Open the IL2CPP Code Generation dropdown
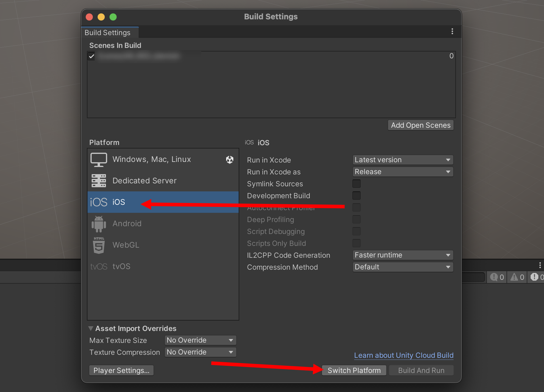544x392 pixels. tap(403, 255)
